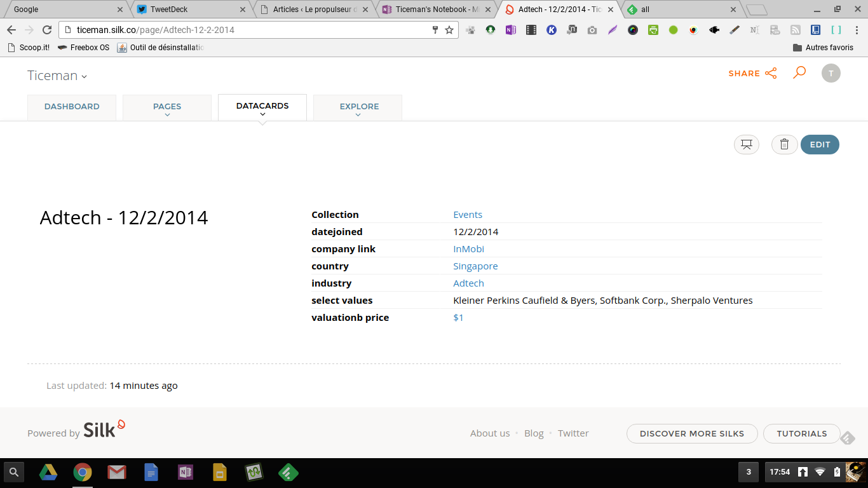Image resolution: width=868 pixels, height=488 pixels.
Task: Delete the page with trash icon
Action: click(x=784, y=145)
